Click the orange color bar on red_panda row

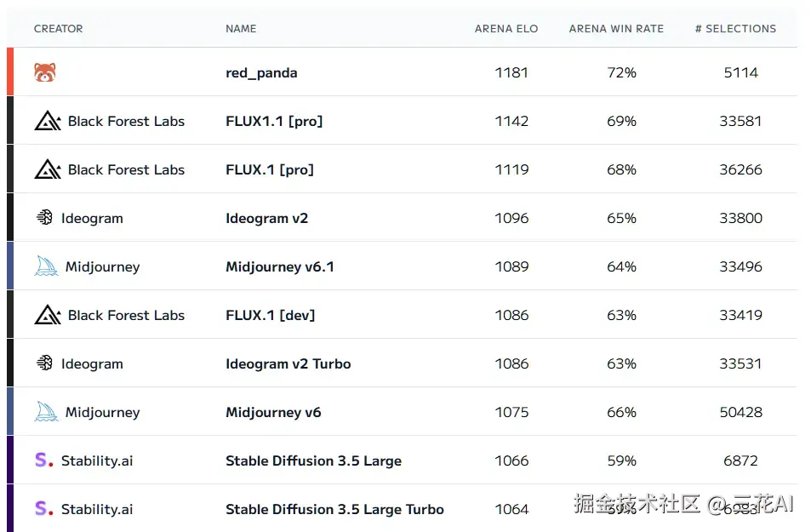click(x=10, y=72)
